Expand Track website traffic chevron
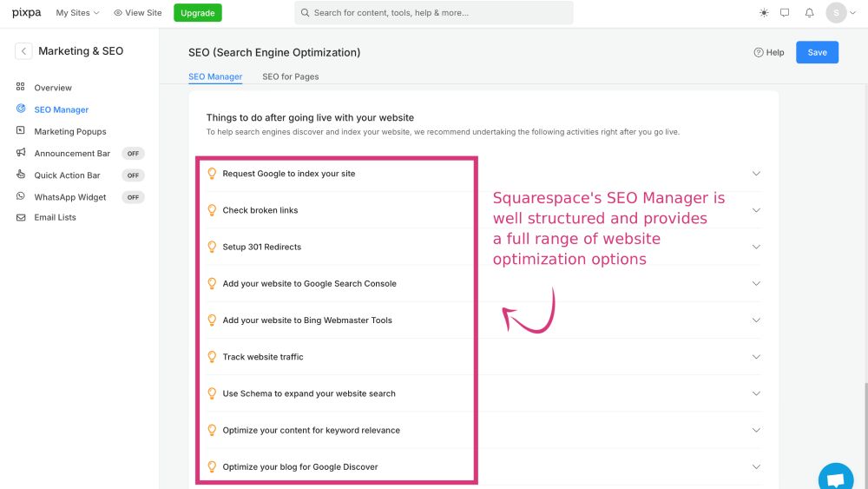Image resolution: width=868 pixels, height=489 pixels. 756,357
